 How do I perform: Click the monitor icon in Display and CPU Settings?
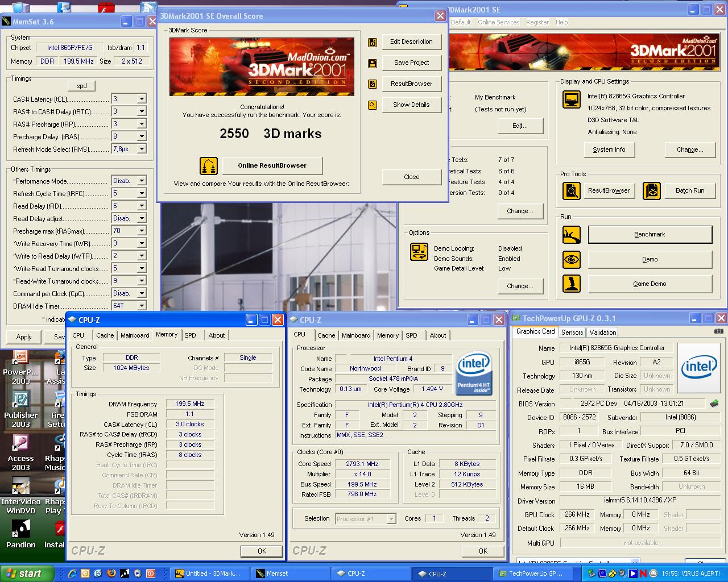click(571, 99)
